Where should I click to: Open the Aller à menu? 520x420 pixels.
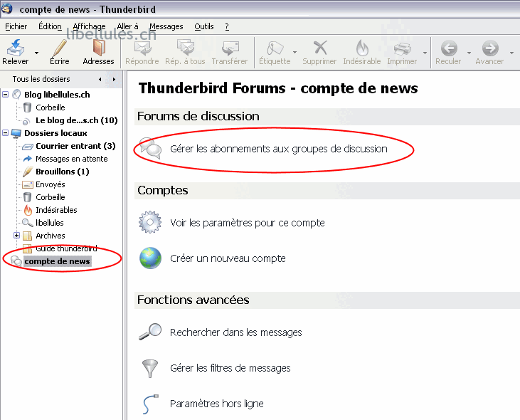[127, 26]
